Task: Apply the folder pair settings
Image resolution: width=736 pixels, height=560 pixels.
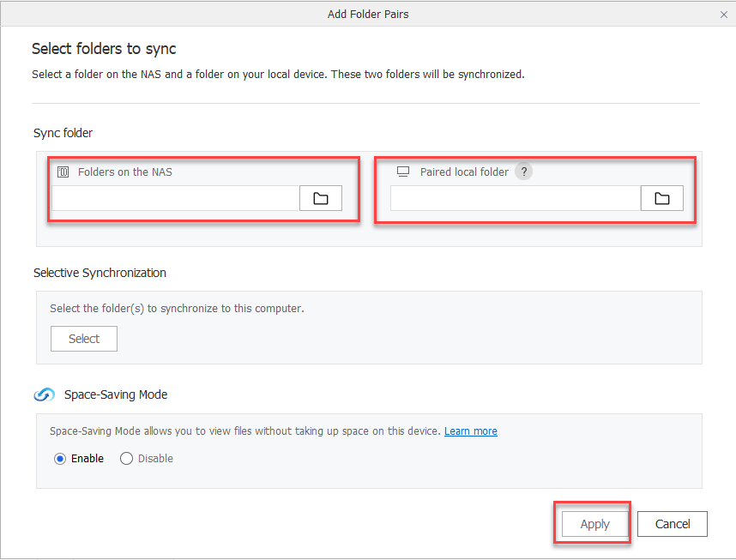Action: (594, 524)
